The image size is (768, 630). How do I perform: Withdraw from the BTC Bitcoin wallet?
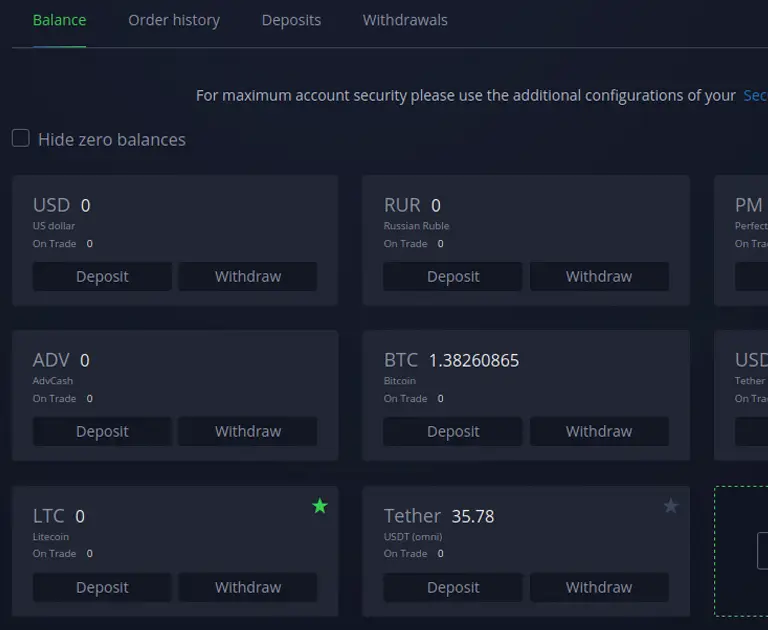[x=599, y=431]
